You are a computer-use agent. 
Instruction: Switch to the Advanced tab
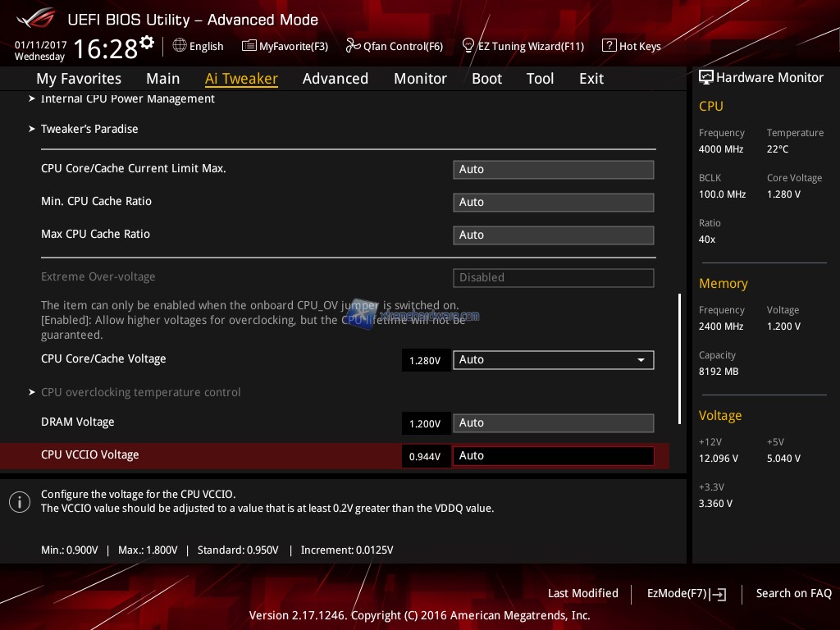(x=335, y=79)
